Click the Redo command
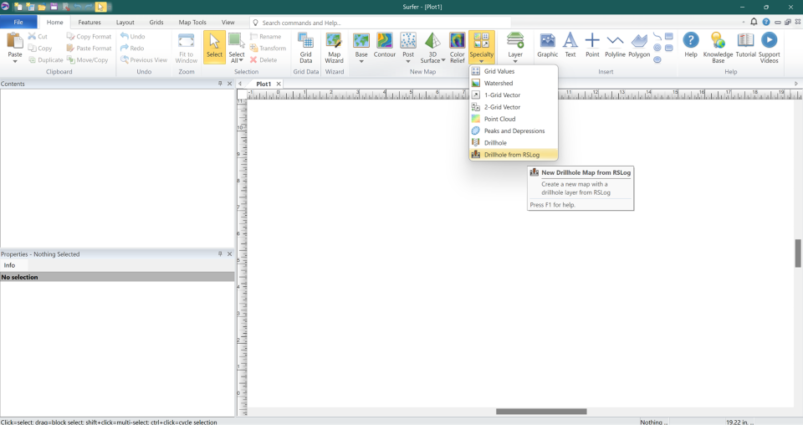Image resolution: width=803 pixels, height=425 pixels. point(132,48)
